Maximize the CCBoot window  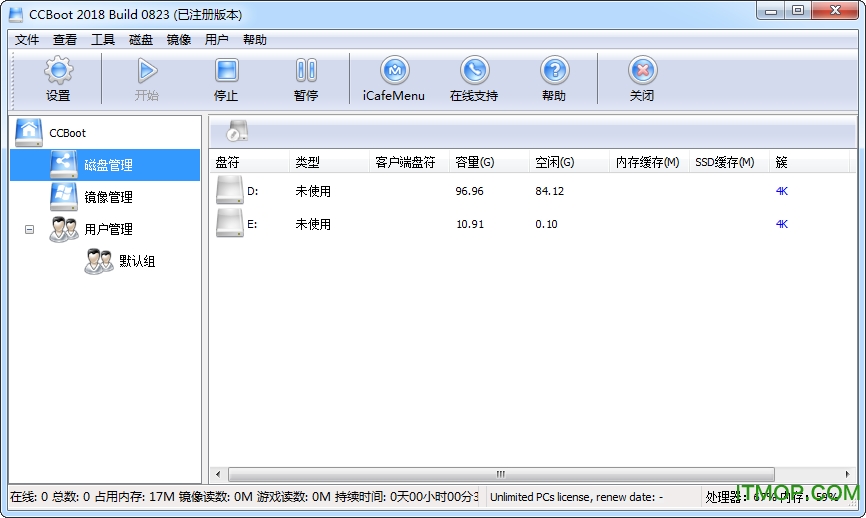[798, 11]
